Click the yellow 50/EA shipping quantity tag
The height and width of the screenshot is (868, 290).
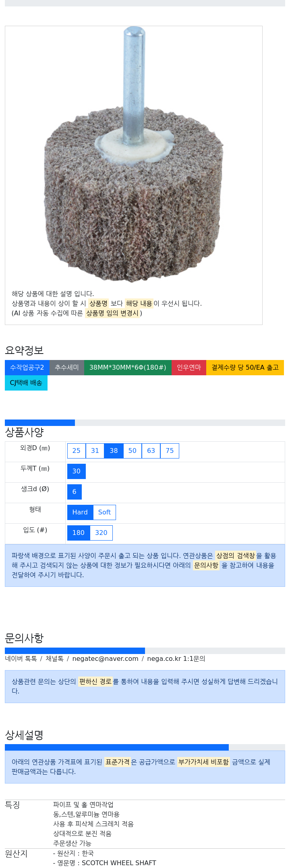245,368
